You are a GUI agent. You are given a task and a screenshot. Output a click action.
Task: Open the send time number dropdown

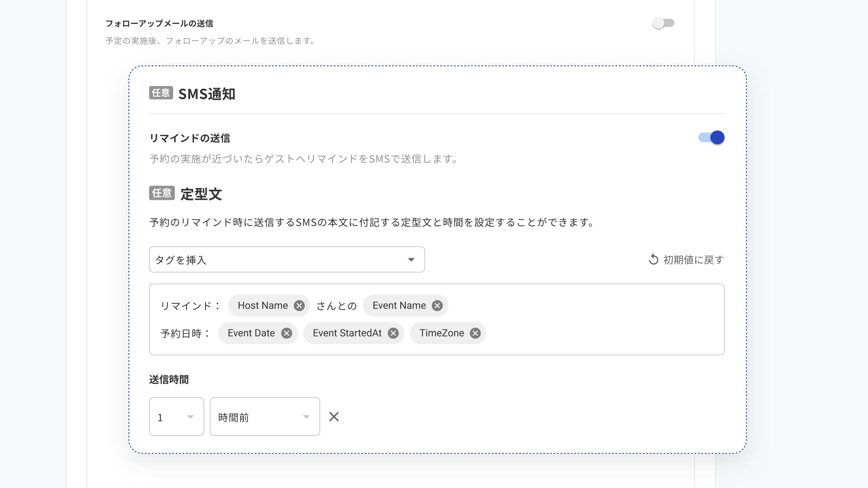[x=177, y=417]
